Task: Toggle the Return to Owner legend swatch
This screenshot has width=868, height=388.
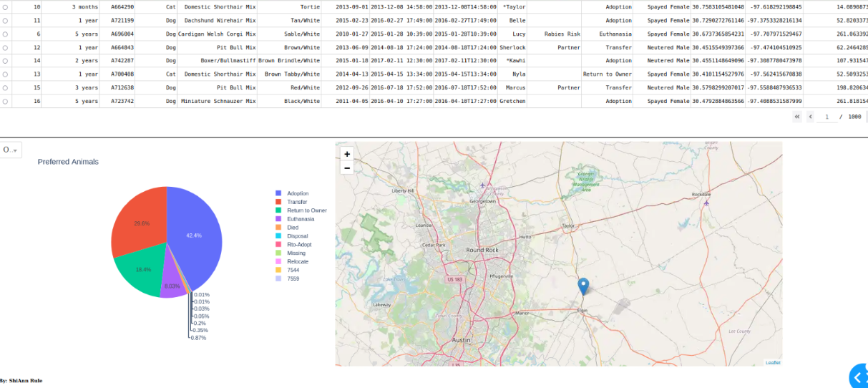Action: 279,210
